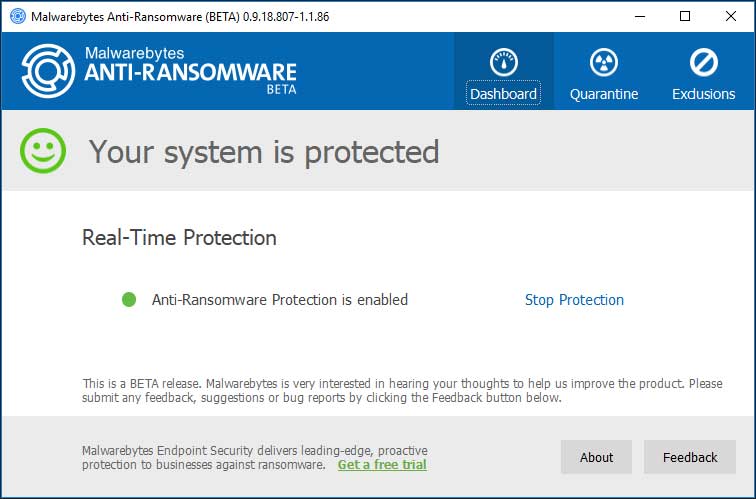Open the About button
This screenshot has width=756, height=499.
pyautogui.click(x=596, y=457)
